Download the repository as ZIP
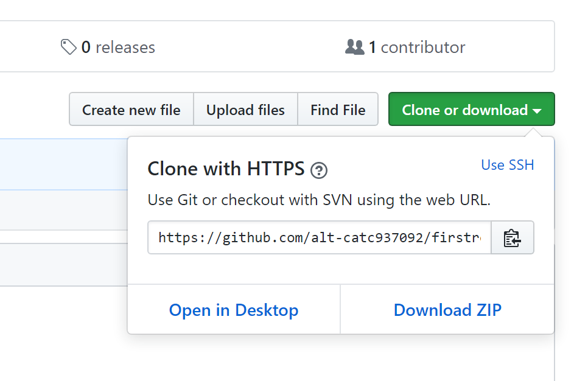Screen dimensions: 588x381 447,310
